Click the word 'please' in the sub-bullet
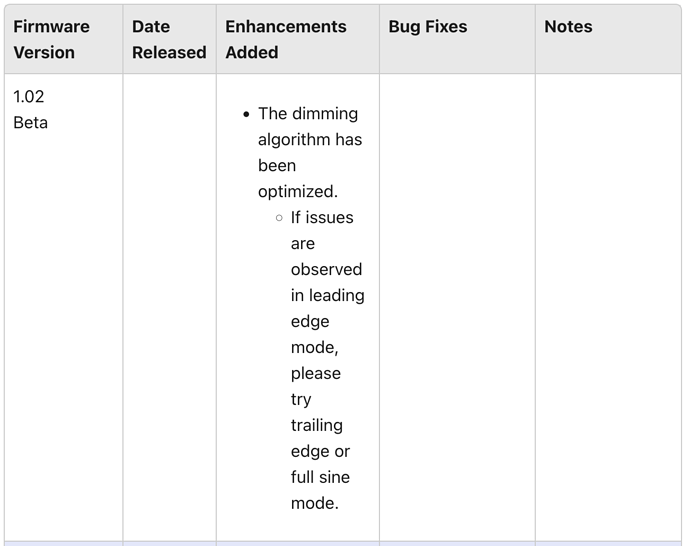 (x=316, y=374)
